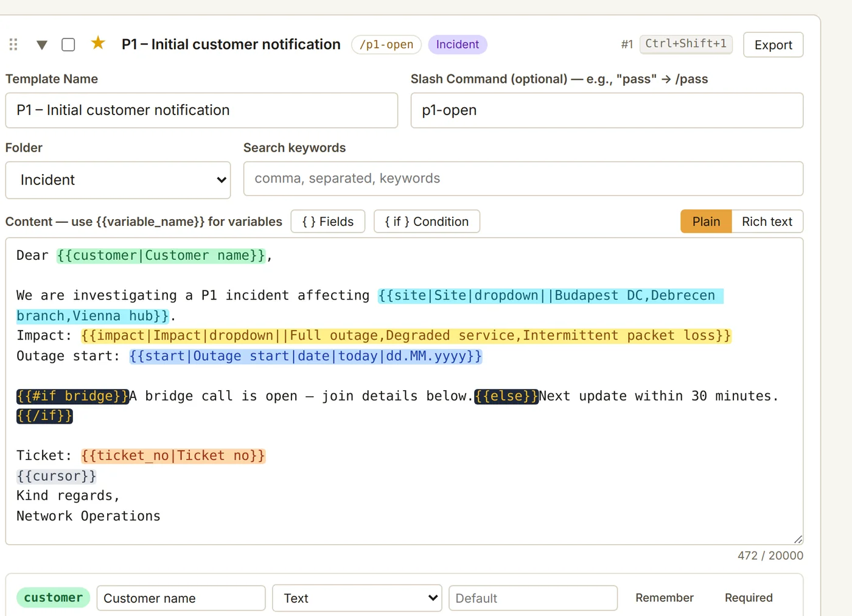Click the {{else}} tag in content
The width and height of the screenshot is (852, 616).
(x=506, y=396)
